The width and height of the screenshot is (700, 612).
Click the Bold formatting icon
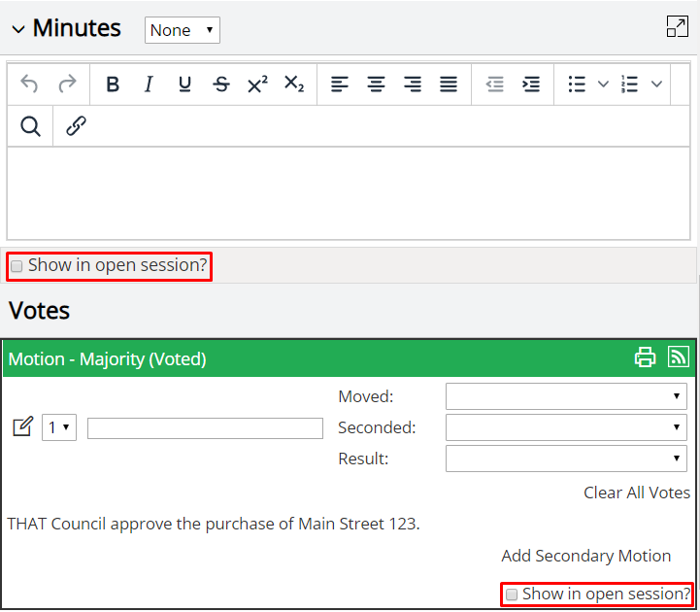tap(113, 84)
